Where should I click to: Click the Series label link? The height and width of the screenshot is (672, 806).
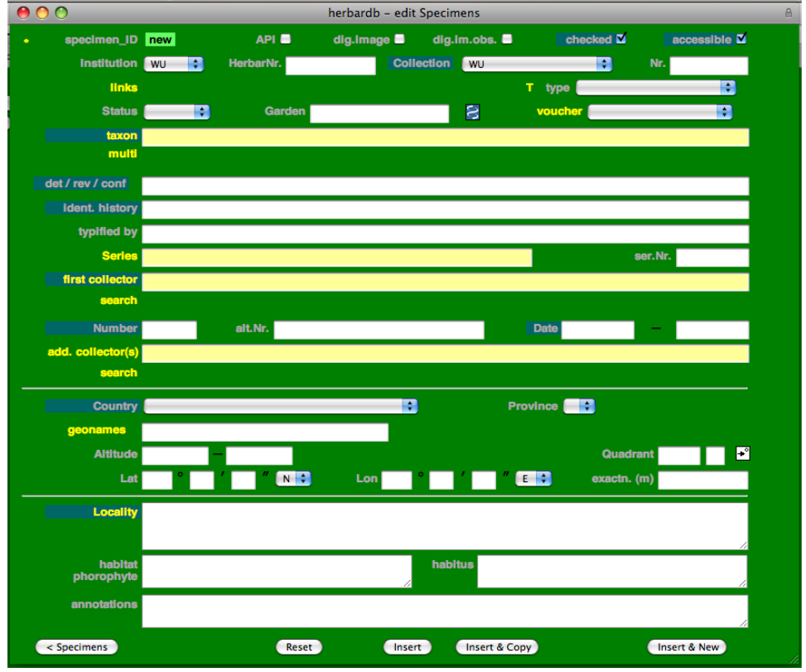[120, 255]
